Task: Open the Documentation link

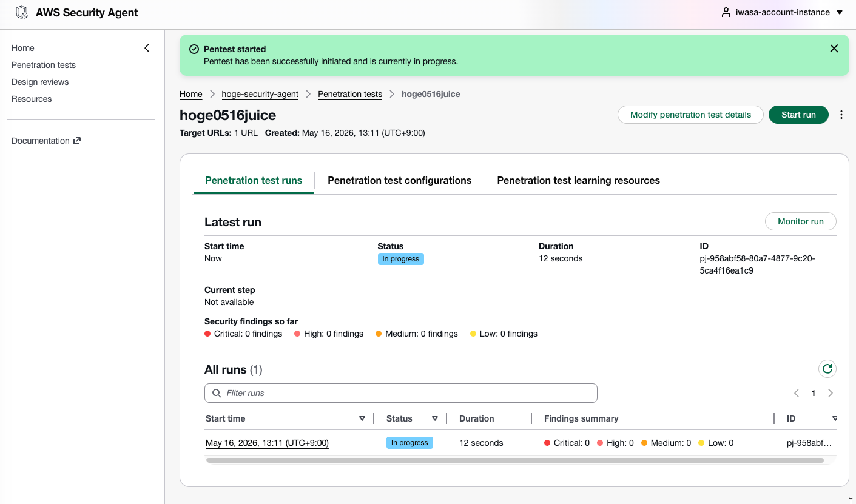Action: coord(46,141)
